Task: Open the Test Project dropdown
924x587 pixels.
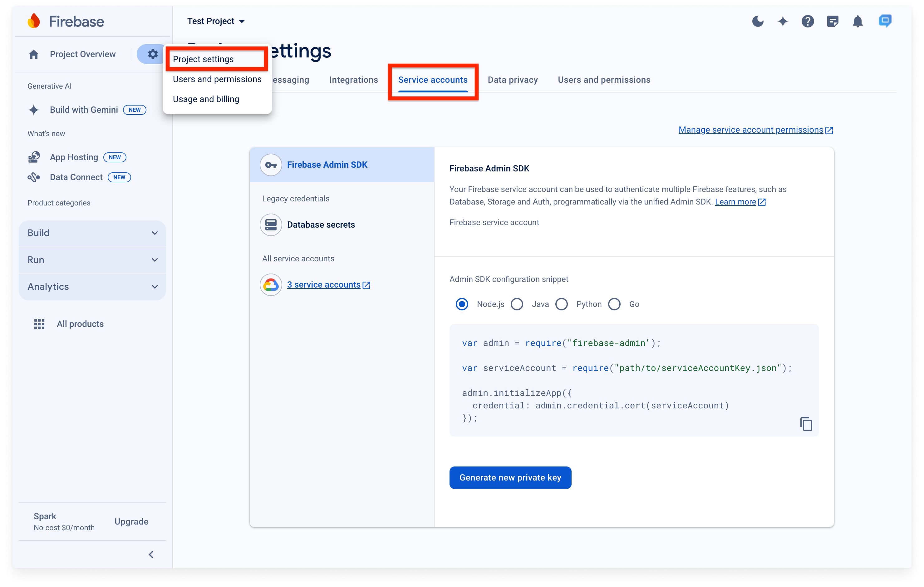Action: [x=216, y=21]
